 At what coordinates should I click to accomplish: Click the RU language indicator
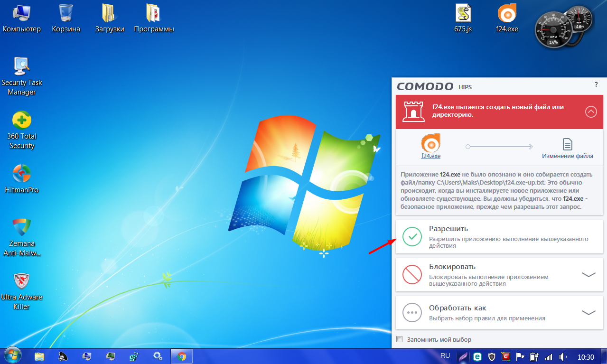(x=445, y=355)
